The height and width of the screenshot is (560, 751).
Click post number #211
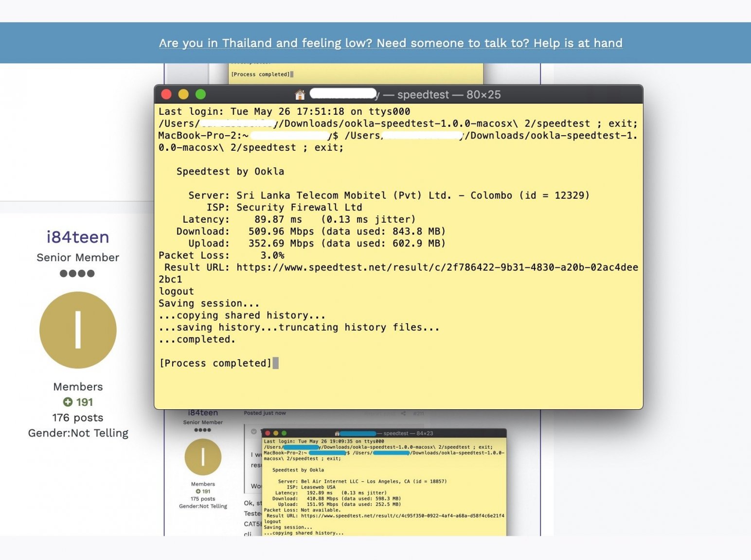click(418, 414)
